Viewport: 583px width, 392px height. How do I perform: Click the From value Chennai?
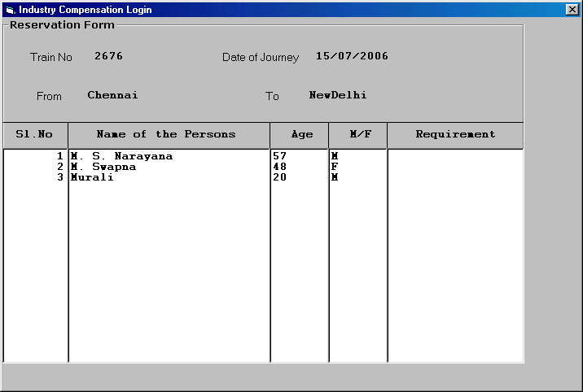[x=112, y=95]
